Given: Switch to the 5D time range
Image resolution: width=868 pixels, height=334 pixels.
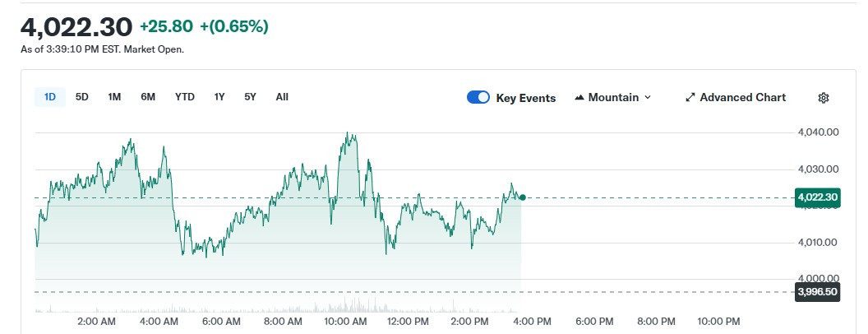Looking at the screenshot, I should pos(82,97).
